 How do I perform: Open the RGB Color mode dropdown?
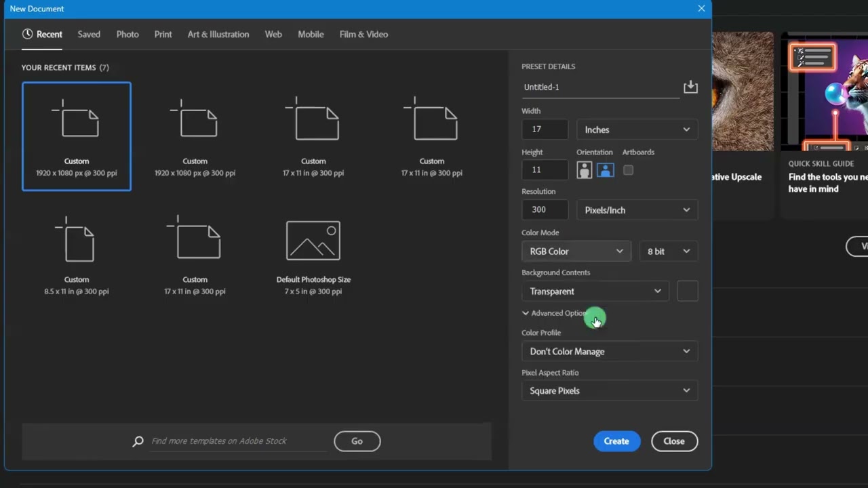(576, 251)
